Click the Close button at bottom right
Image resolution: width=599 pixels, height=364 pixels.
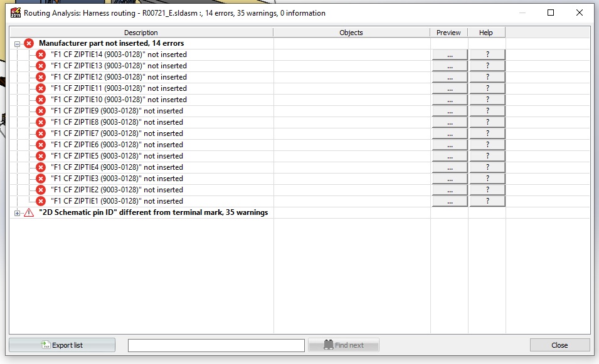click(559, 345)
